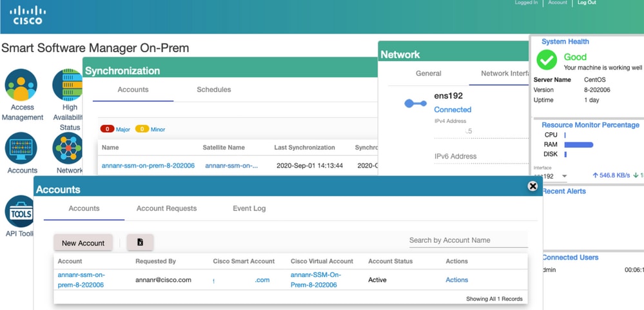Image resolution: width=644 pixels, height=310 pixels.
Task: Click the Cisco logo in header
Action: (x=28, y=15)
